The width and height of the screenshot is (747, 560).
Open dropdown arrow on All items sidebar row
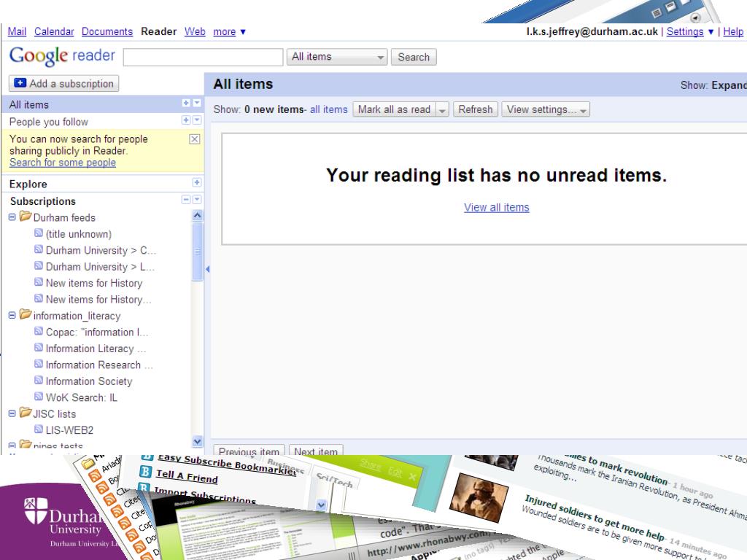click(x=197, y=103)
